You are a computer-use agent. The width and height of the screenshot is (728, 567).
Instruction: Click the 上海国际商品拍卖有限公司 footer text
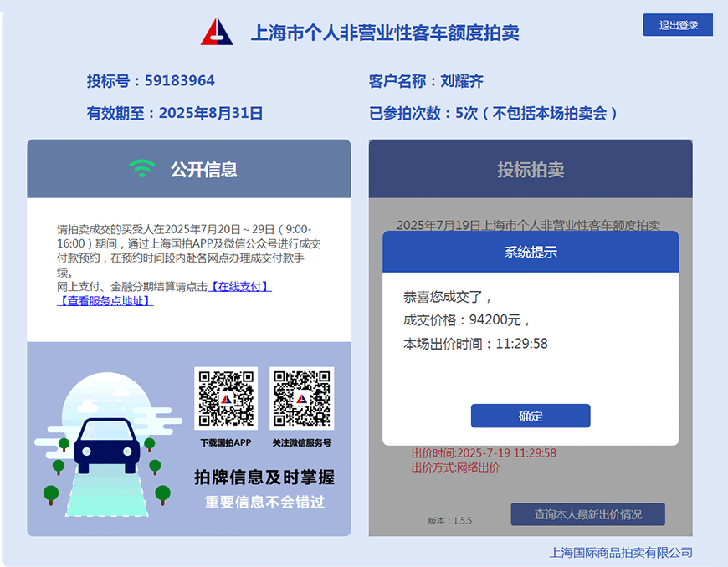pyautogui.click(x=621, y=552)
